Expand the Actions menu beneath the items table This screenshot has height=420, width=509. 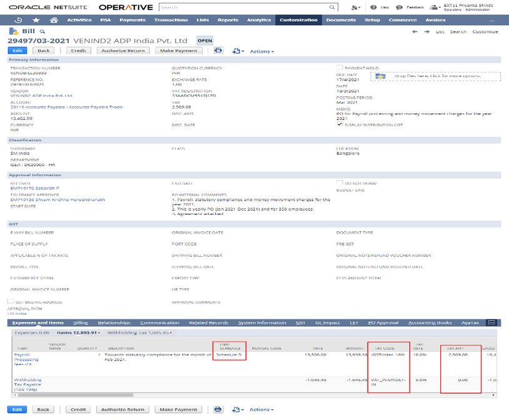pyautogui.click(x=261, y=409)
